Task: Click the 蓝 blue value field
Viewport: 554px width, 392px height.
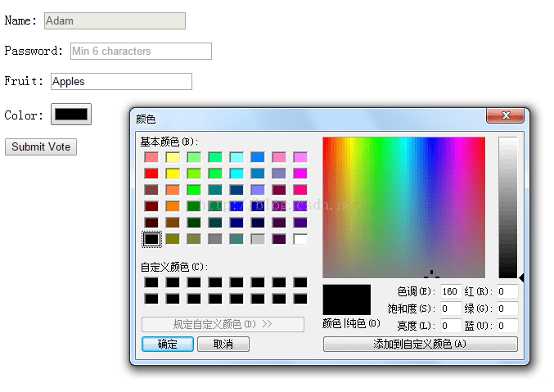Action: [x=507, y=326]
